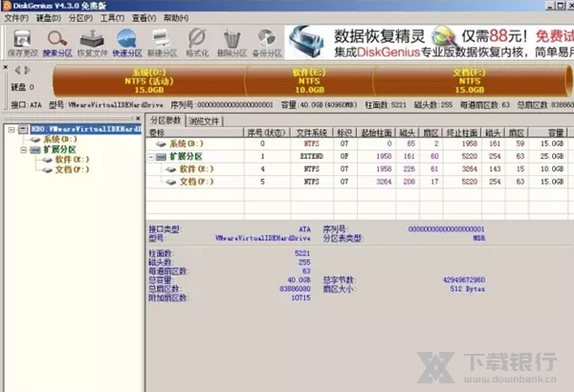Screen dimensions: 574x392
Task: Click the 容量 column header
Action: point(548,133)
